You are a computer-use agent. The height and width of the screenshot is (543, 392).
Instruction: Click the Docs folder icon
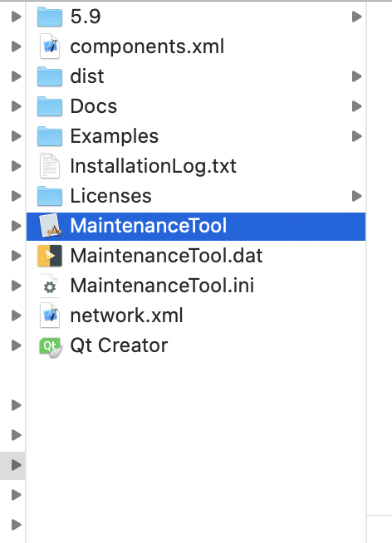[x=50, y=106]
